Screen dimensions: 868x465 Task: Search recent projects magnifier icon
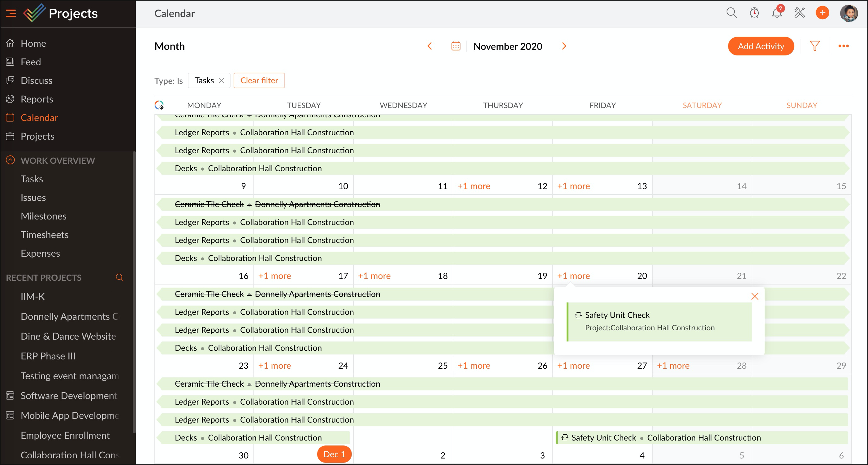[x=119, y=277]
